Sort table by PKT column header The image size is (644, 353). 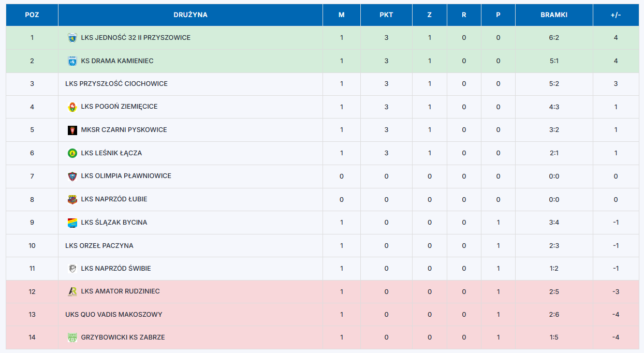point(386,15)
